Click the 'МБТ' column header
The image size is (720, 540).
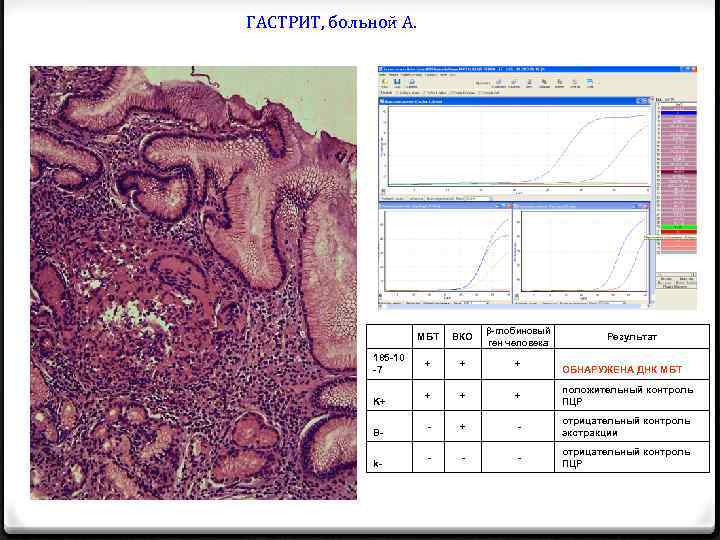pyautogui.click(x=428, y=337)
